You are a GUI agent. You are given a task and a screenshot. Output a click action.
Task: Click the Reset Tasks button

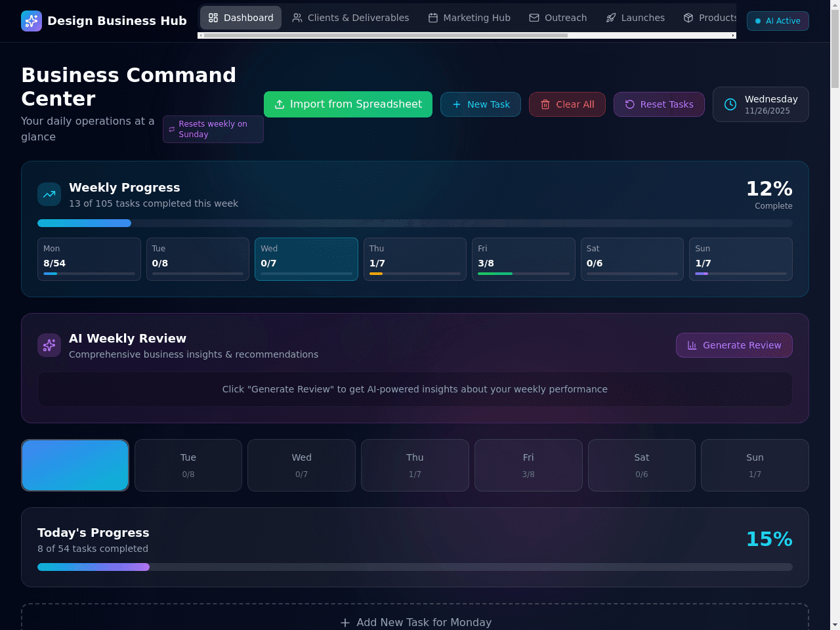tap(659, 104)
